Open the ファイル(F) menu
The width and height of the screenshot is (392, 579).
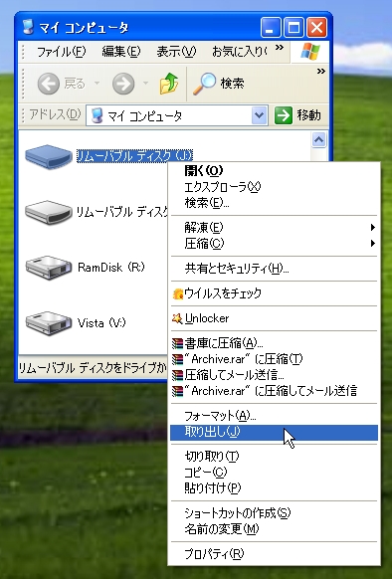[61, 52]
